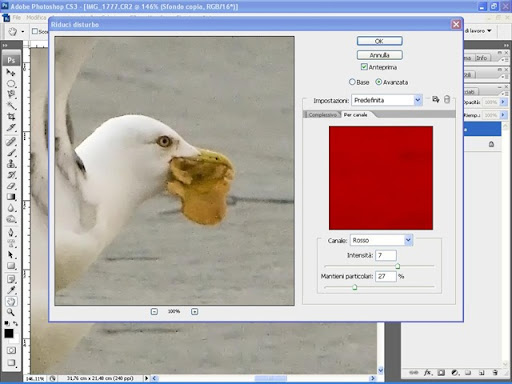The height and width of the screenshot is (384, 512).
Task: Select the Clone Stamp tool
Action: click(x=11, y=163)
